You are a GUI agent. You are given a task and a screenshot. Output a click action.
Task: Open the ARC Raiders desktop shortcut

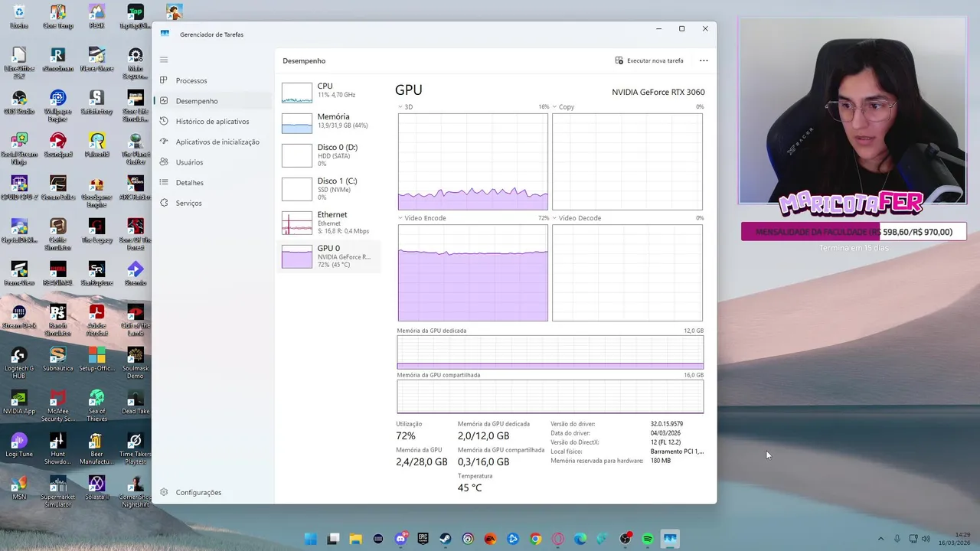pyautogui.click(x=136, y=188)
